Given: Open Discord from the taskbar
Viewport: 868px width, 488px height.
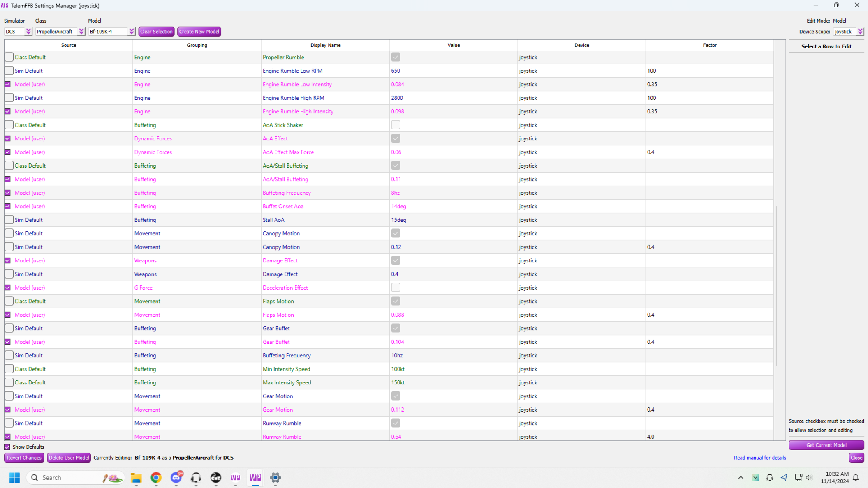Looking at the screenshot, I should click(x=176, y=477).
